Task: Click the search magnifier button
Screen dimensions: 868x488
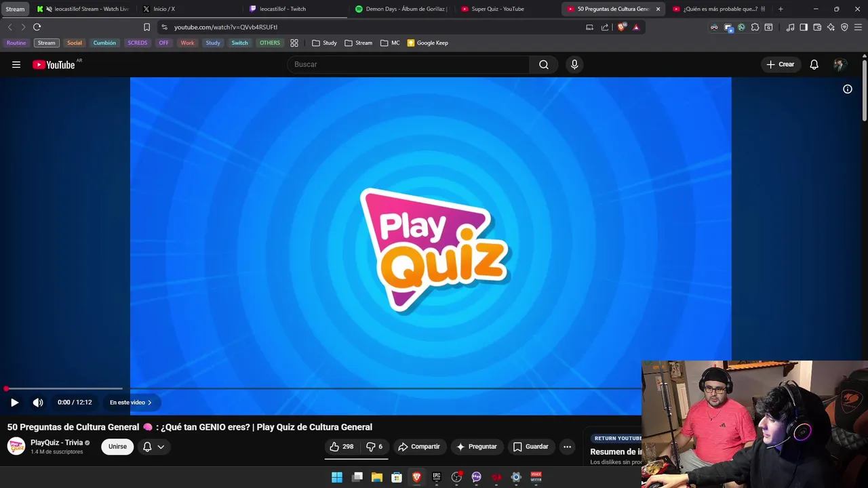Action: point(544,64)
